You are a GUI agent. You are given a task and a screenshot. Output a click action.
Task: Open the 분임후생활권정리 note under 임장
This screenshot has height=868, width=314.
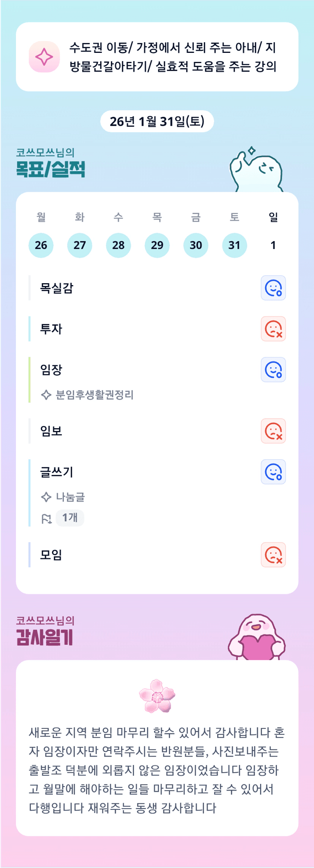pos(95,395)
